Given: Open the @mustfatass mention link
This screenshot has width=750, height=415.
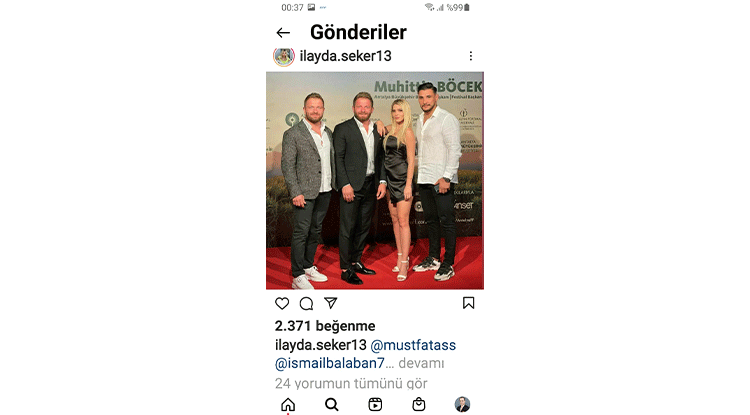Looking at the screenshot, I should click(x=413, y=345).
